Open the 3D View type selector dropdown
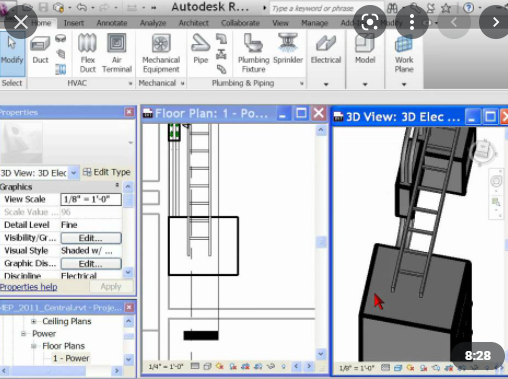The height and width of the screenshot is (379, 508). (x=74, y=173)
